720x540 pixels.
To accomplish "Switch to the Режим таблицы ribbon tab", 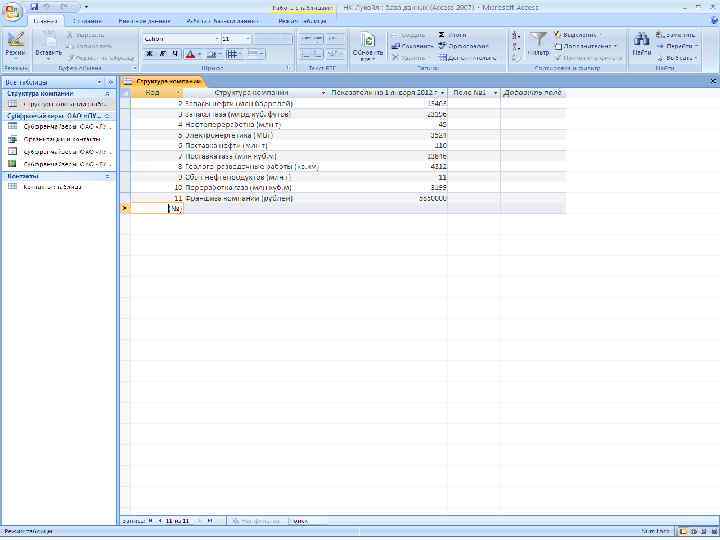I will coord(302,21).
